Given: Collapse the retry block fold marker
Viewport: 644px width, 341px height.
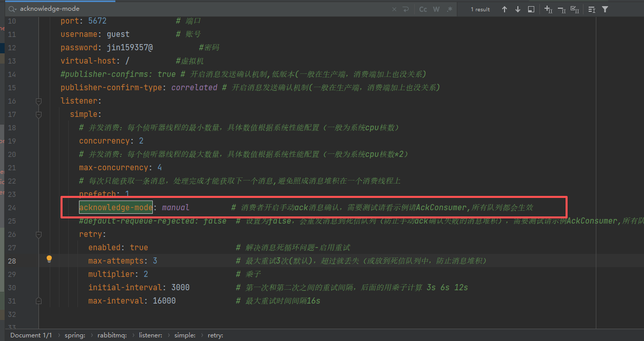Looking at the screenshot, I should click(x=38, y=234).
